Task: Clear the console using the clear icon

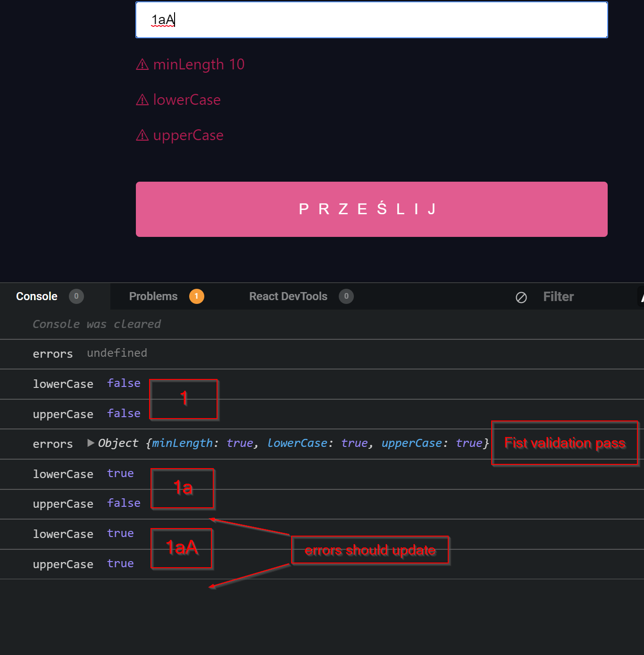Action: pos(521,297)
